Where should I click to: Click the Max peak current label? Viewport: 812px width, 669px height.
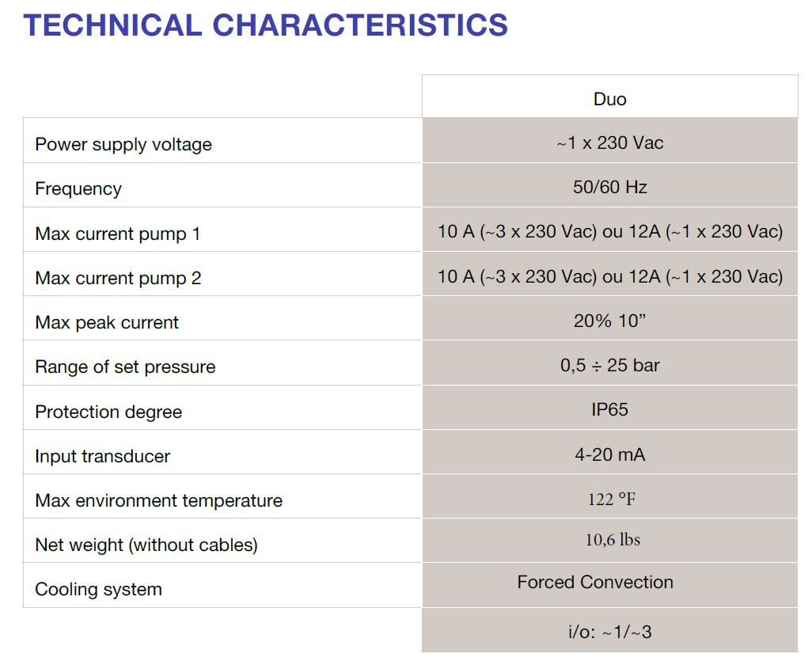[x=107, y=322]
